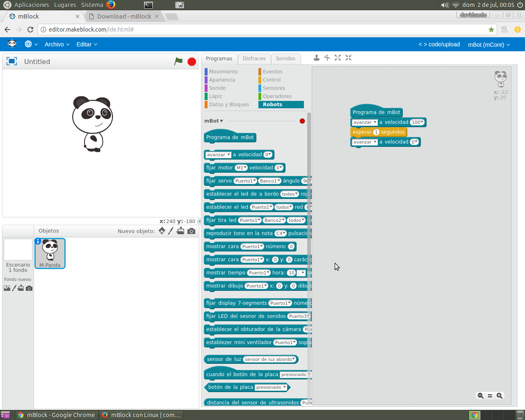The height and width of the screenshot is (420, 525).
Task: Paint a new sprite with brush icon
Action: click(171, 231)
